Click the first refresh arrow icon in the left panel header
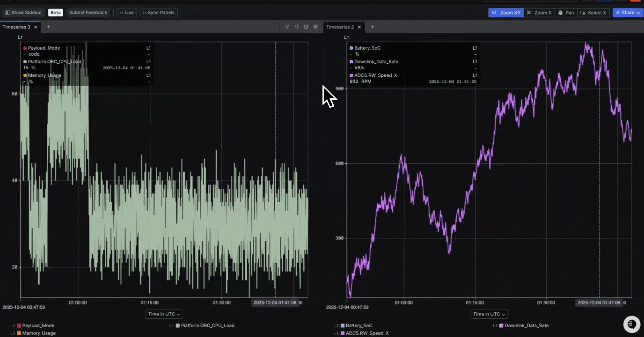Screen dimensions: 644x337 tap(287, 27)
